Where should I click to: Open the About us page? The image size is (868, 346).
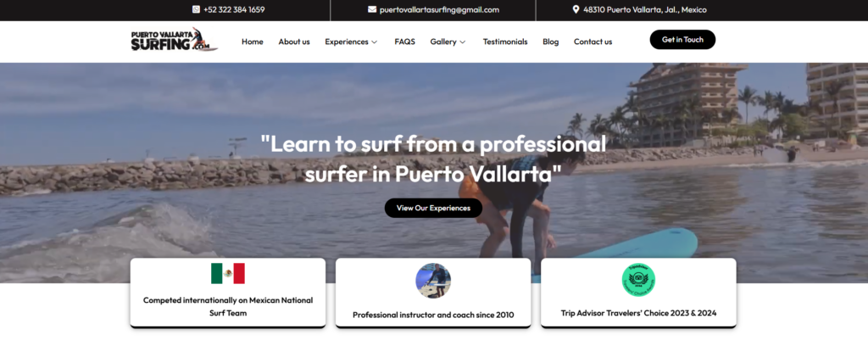point(294,42)
